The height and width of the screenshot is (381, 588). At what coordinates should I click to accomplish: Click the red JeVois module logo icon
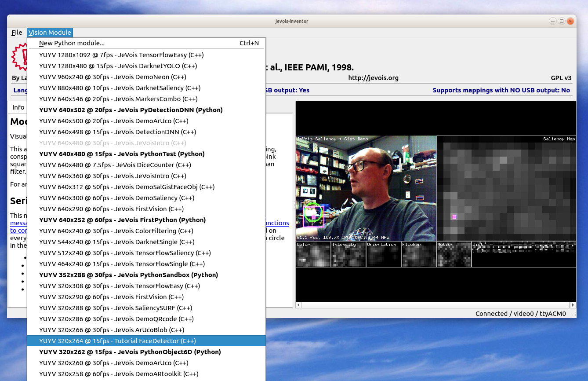(x=19, y=57)
